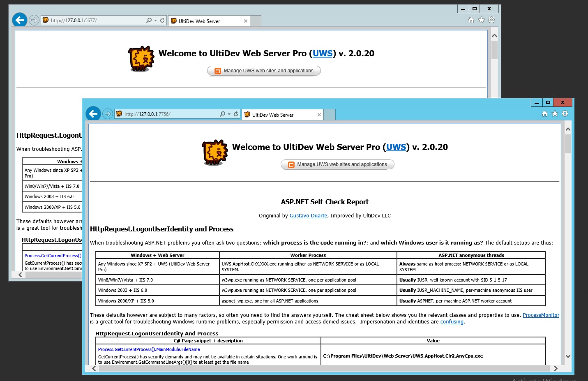This screenshot has width=588, height=381.
Task: Open Tools gear in background browser window
Action: pyautogui.click(x=491, y=20)
